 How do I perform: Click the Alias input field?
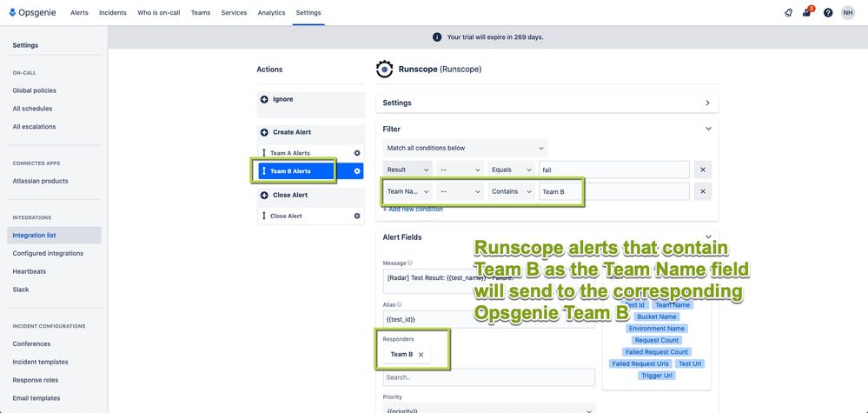click(x=489, y=319)
